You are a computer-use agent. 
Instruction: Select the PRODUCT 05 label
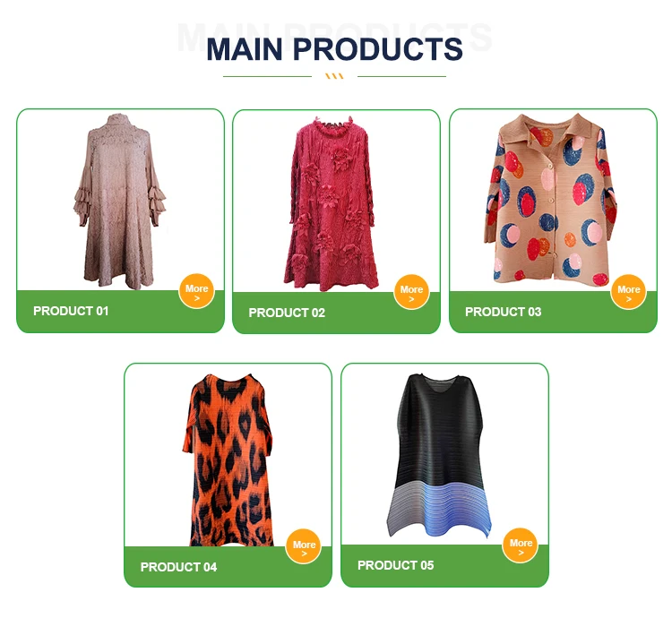(x=395, y=565)
